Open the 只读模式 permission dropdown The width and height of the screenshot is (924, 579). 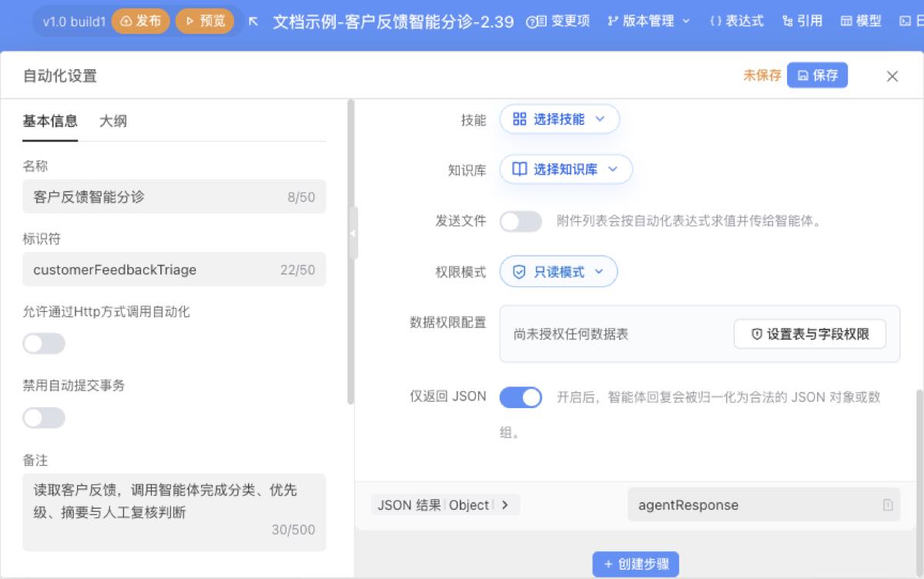pos(559,272)
